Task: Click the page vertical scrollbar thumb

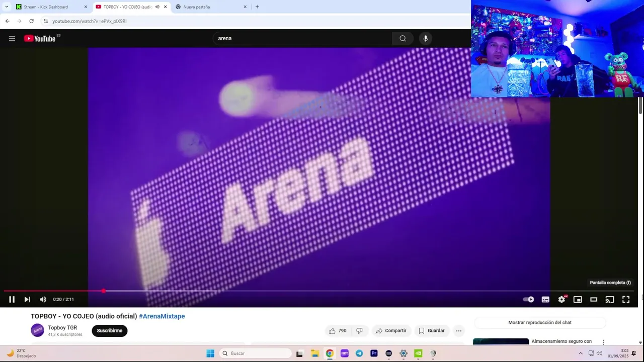Action: point(640,106)
